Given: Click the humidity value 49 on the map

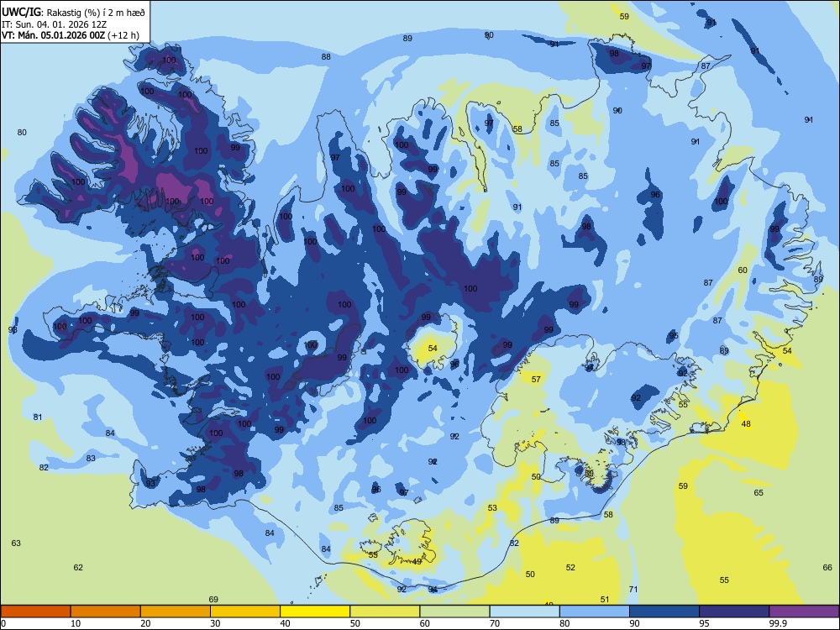Looking at the screenshot, I should 417,561.
